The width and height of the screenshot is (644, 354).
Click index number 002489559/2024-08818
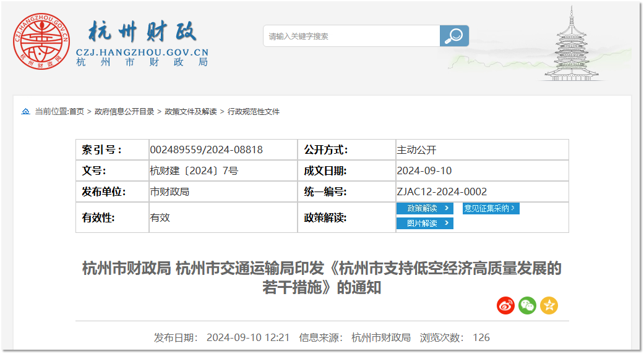pos(206,150)
